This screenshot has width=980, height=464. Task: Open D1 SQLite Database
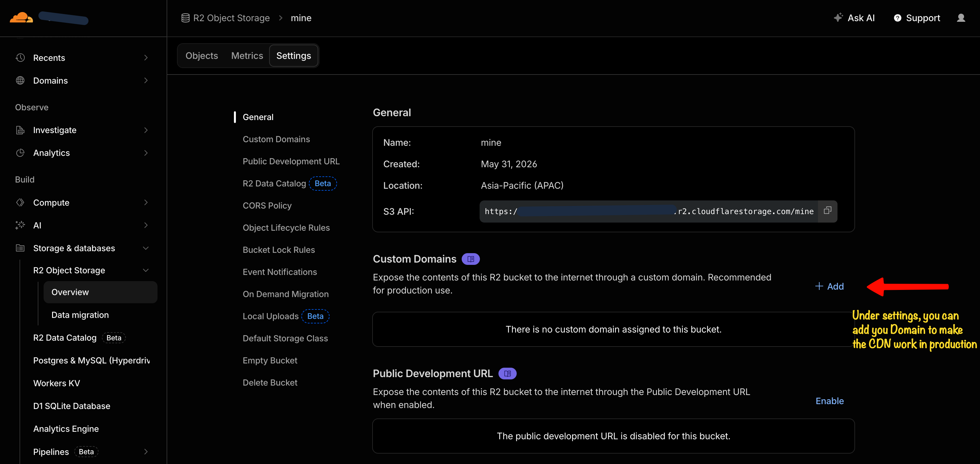pyautogui.click(x=72, y=406)
